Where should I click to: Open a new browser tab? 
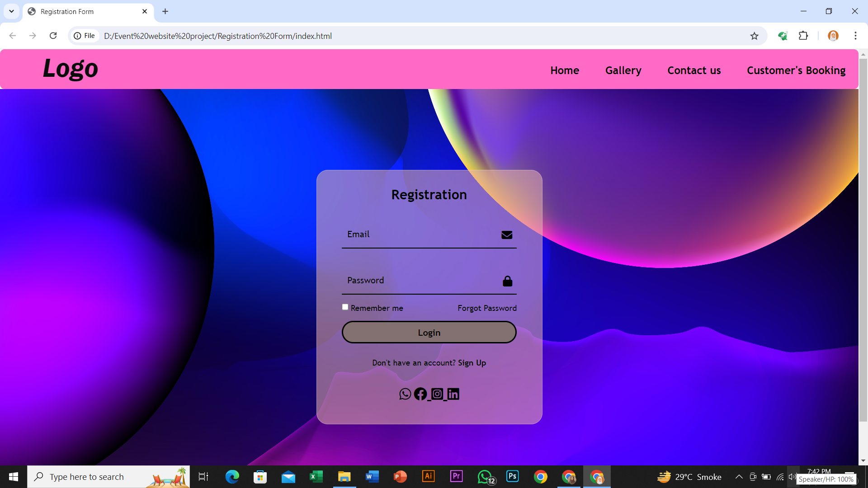(165, 11)
